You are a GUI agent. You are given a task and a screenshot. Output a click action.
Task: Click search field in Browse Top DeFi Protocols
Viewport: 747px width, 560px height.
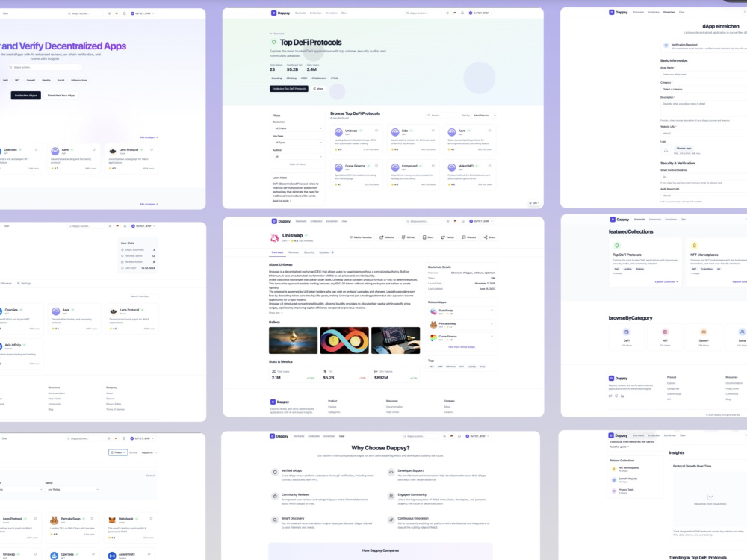click(441, 115)
